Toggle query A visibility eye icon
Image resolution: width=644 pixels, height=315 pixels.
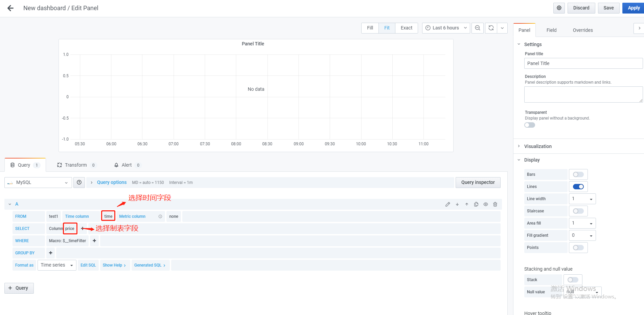(486, 204)
